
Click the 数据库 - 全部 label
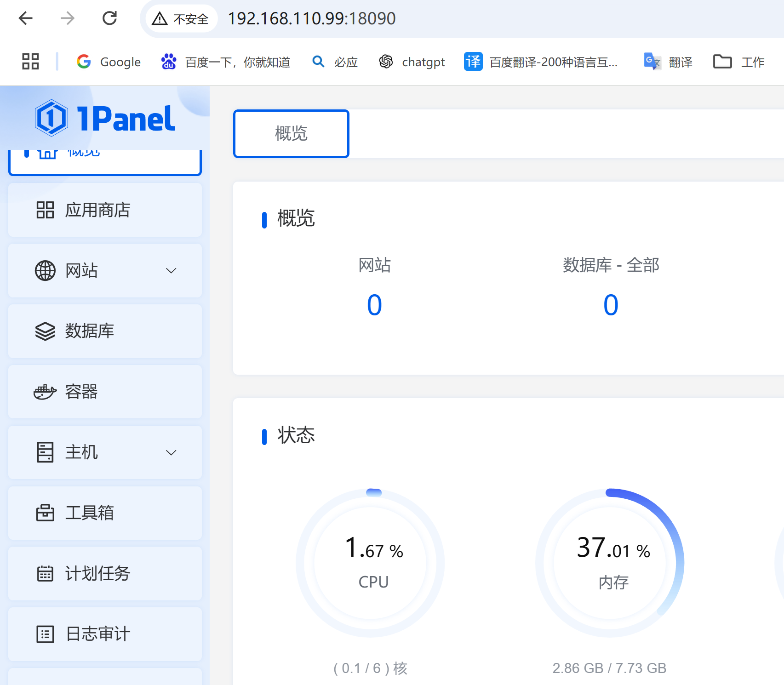tap(611, 265)
